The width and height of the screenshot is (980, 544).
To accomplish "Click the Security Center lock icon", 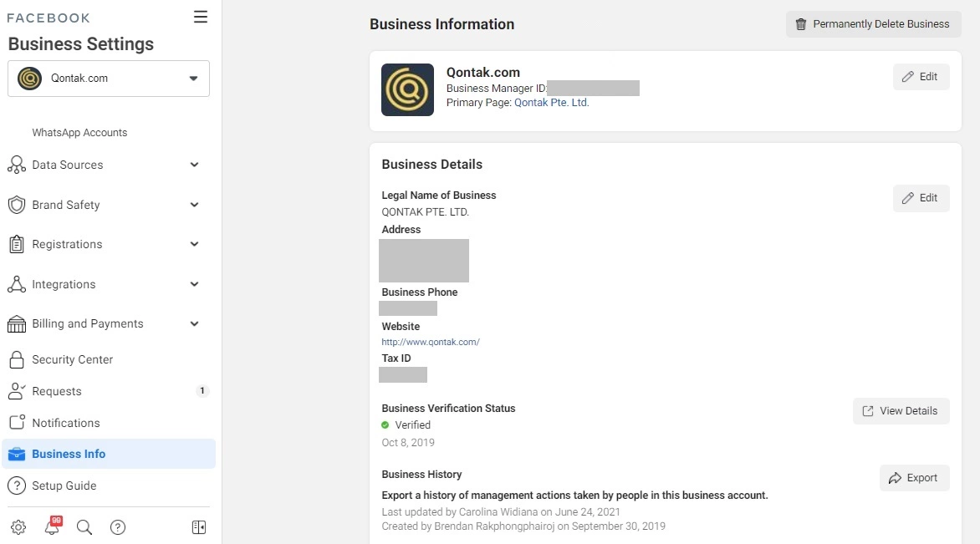I will click(17, 360).
